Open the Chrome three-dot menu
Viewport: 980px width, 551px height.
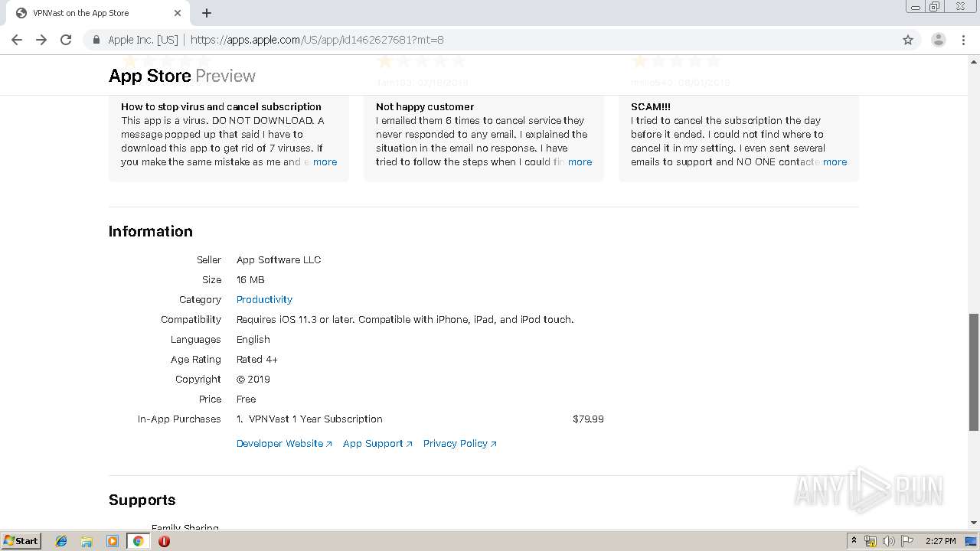click(963, 40)
